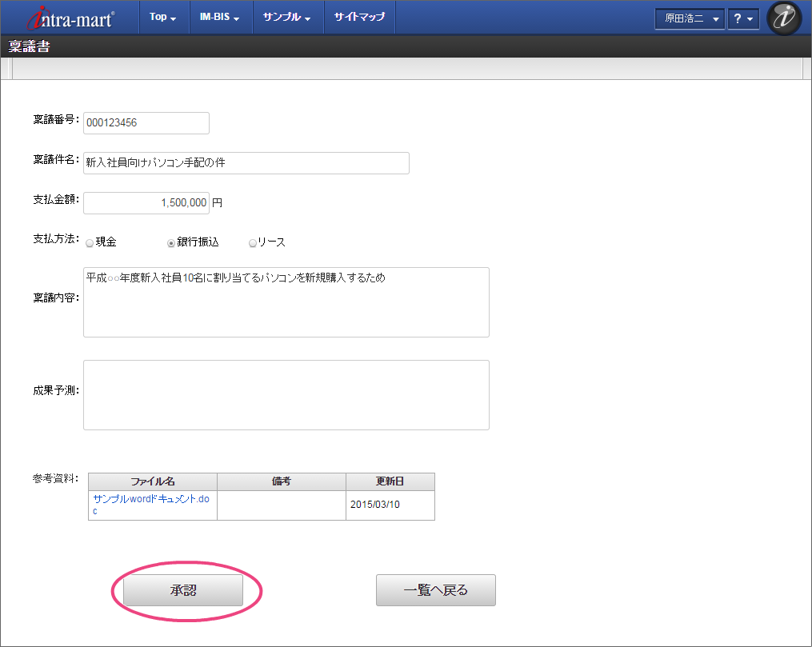
Task: Click inside the 稟議内容 text area
Action: point(286,302)
